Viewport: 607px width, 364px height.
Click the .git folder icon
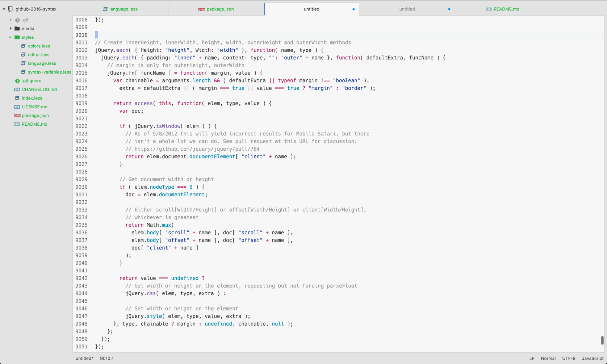[17, 20]
